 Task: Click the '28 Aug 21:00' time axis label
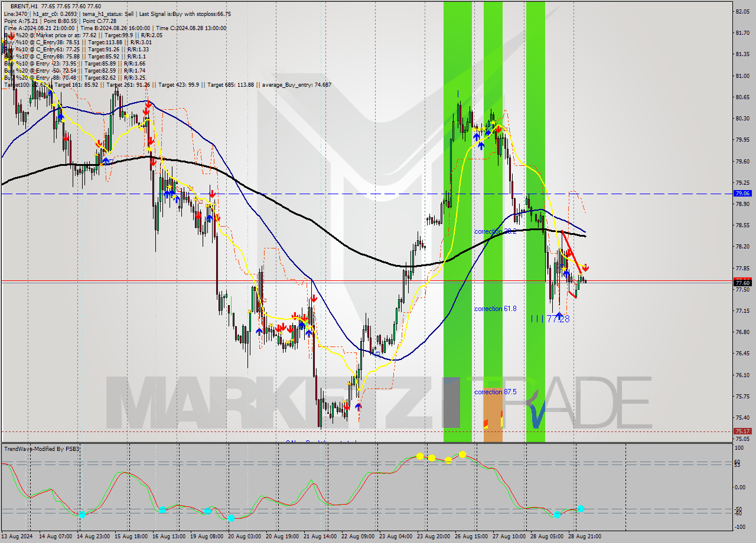(586, 537)
